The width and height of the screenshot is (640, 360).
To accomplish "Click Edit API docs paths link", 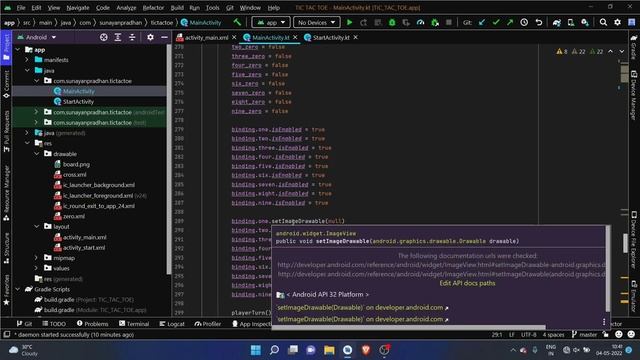I will [467, 283].
